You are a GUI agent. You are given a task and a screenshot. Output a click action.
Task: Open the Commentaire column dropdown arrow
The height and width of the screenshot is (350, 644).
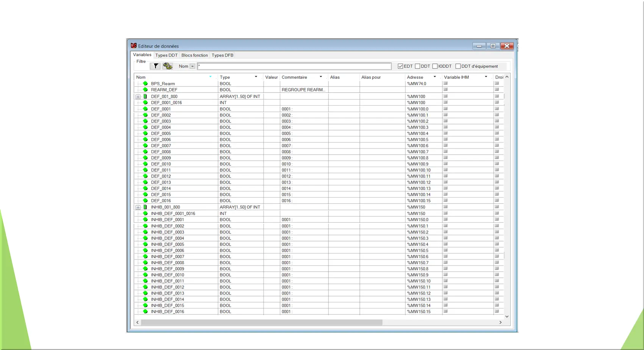321,77
